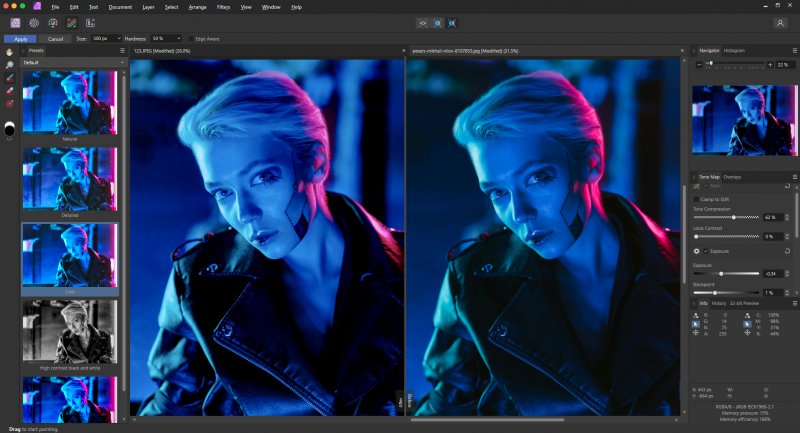Click the Navigator zoom slider
The height and width of the screenshot is (433, 800).
(735, 64)
